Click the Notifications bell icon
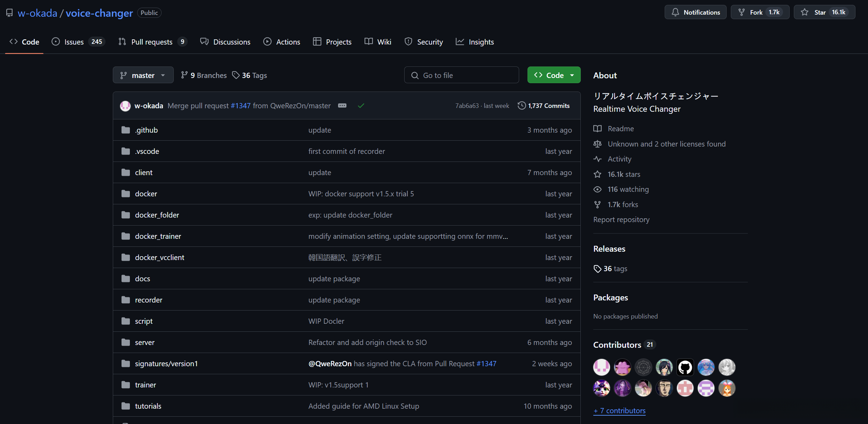Screen dimensions: 868x424 click(675, 12)
